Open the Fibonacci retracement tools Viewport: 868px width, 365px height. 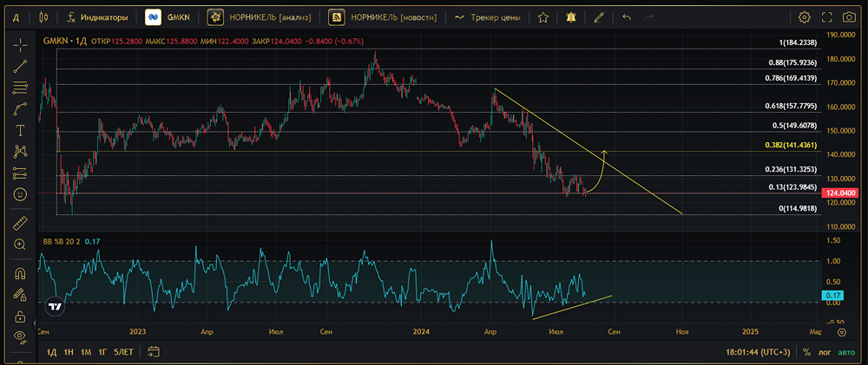21,88
